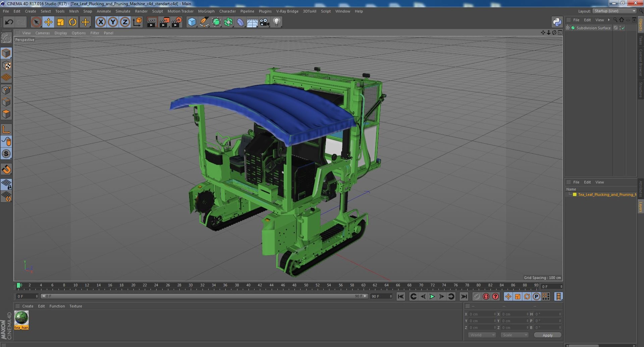Open the Bend deformer icon
Image resolution: width=644 pixels, height=347 pixels.
point(240,22)
